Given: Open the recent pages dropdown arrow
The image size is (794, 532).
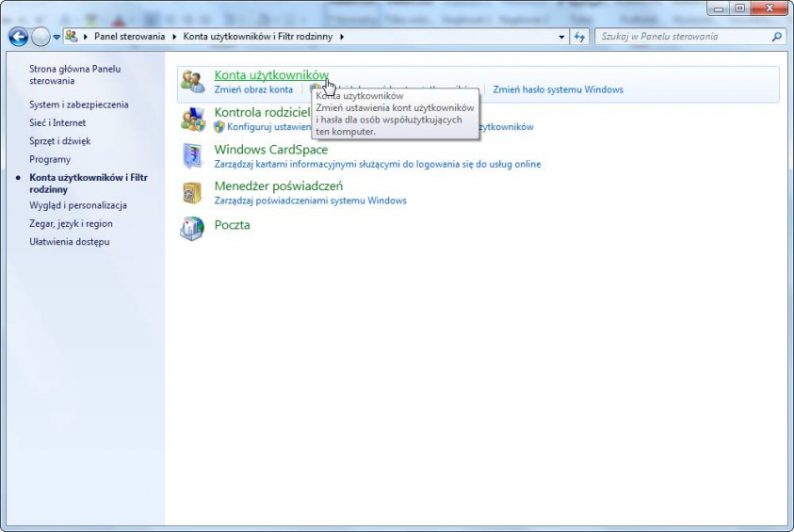Looking at the screenshot, I should click(57, 37).
